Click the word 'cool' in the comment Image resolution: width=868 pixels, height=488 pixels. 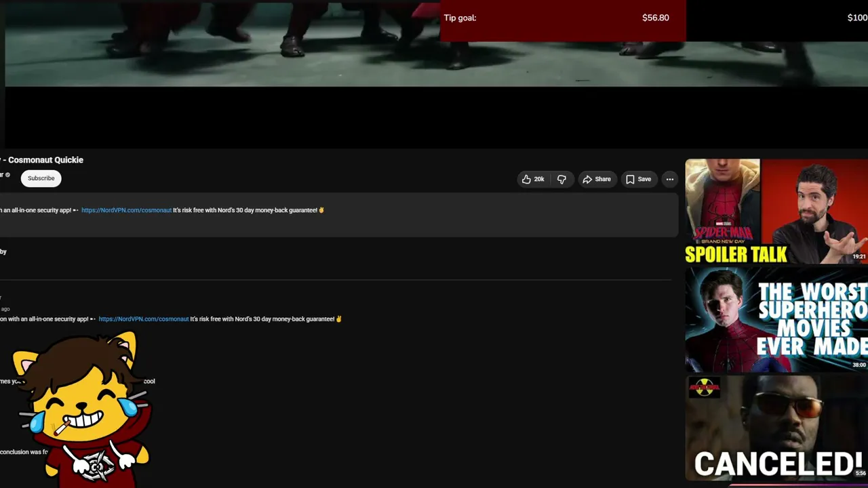pyautogui.click(x=149, y=381)
